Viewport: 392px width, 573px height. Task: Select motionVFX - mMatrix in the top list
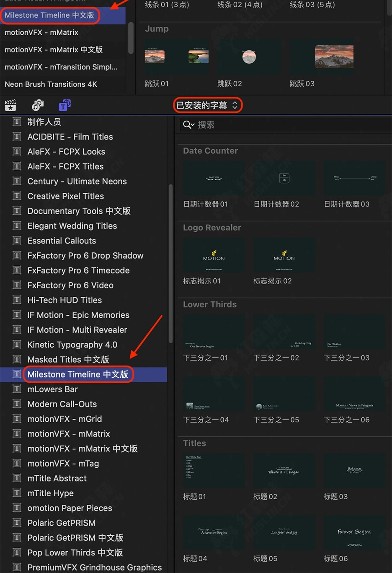pos(63,32)
